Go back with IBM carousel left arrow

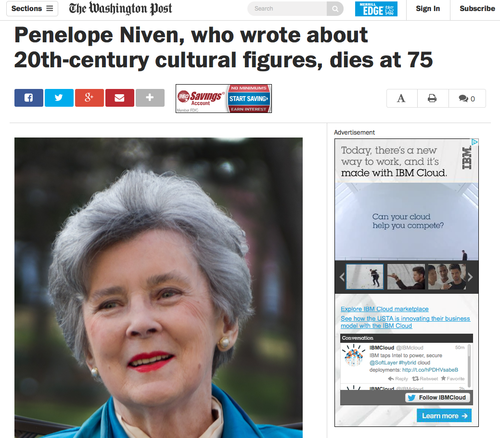(x=342, y=277)
